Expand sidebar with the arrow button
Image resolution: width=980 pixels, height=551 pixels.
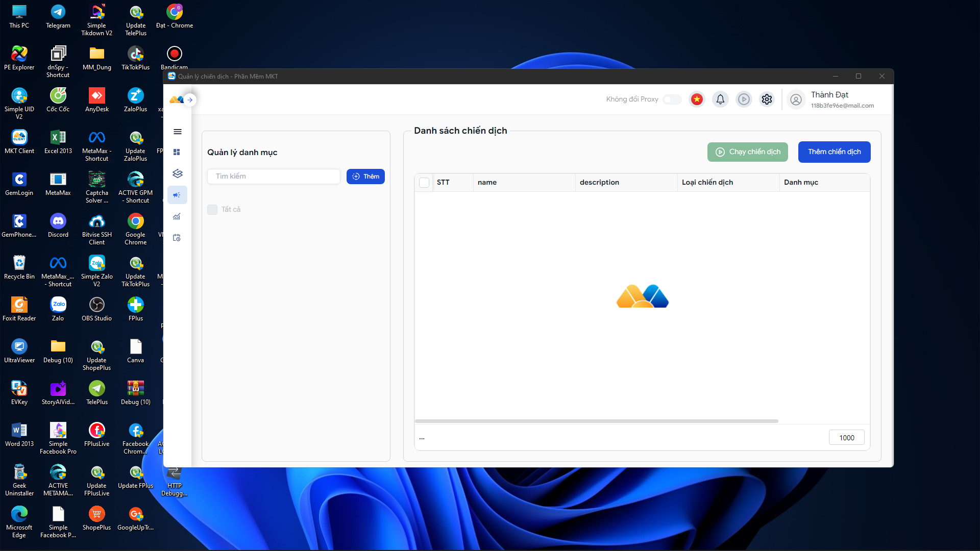[190, 100]
